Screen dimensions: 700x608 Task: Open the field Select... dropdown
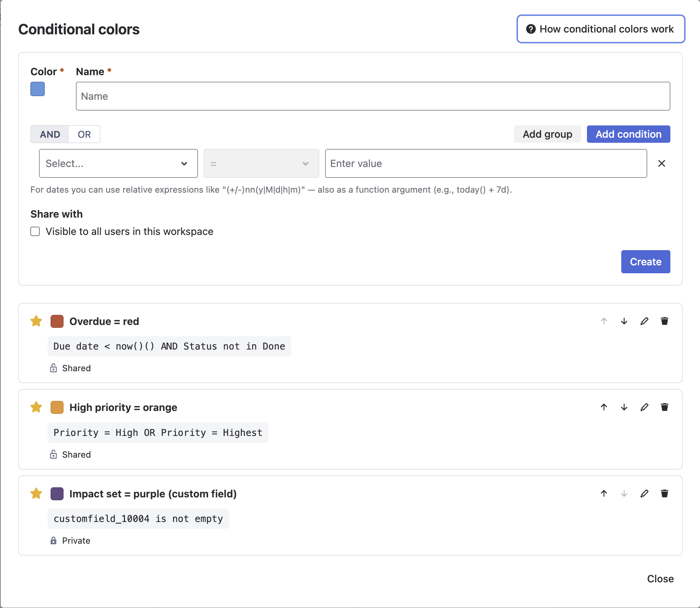tap(118, 163)
